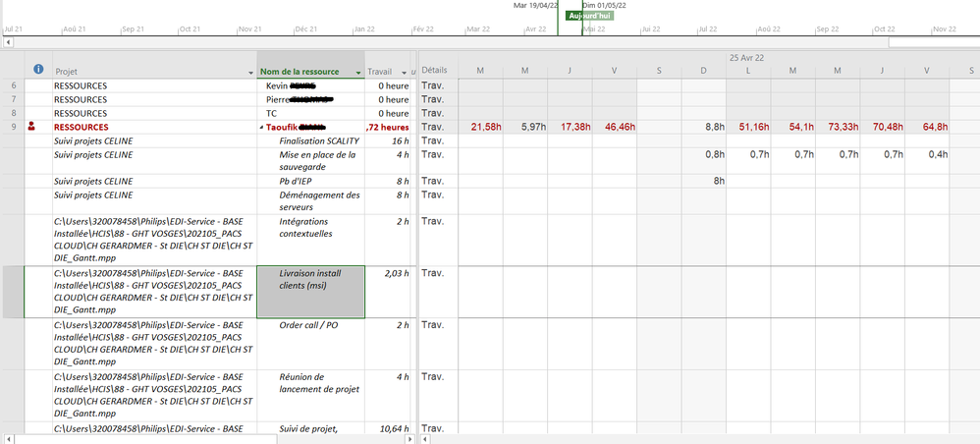
Task: Click the Livraison install clients (msi) cell
Action: pyautogui.click(x=310, y=292)
